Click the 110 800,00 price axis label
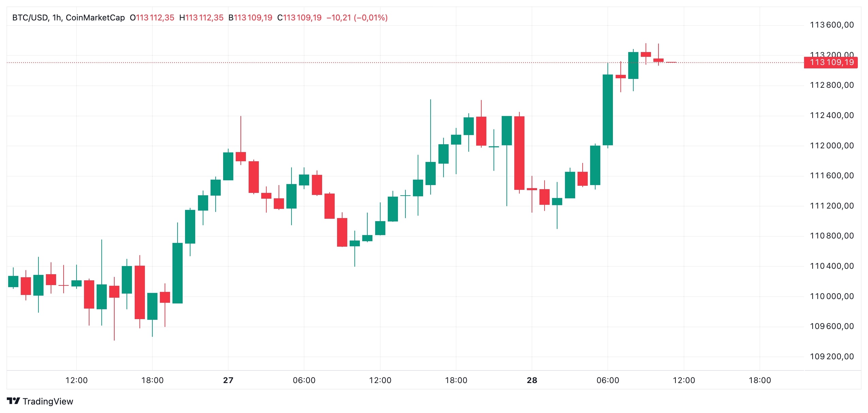868x413 pixels. pos(832,236)
